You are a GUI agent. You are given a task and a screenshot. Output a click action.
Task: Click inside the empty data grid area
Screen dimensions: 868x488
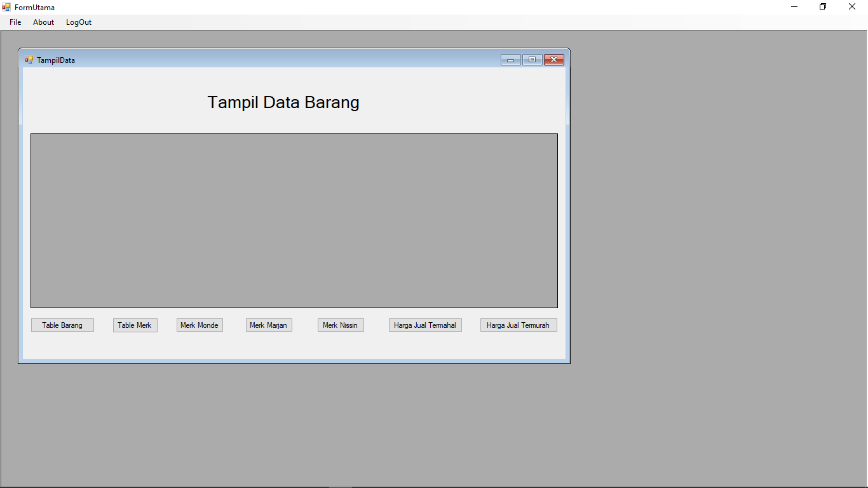click(294, 220)
